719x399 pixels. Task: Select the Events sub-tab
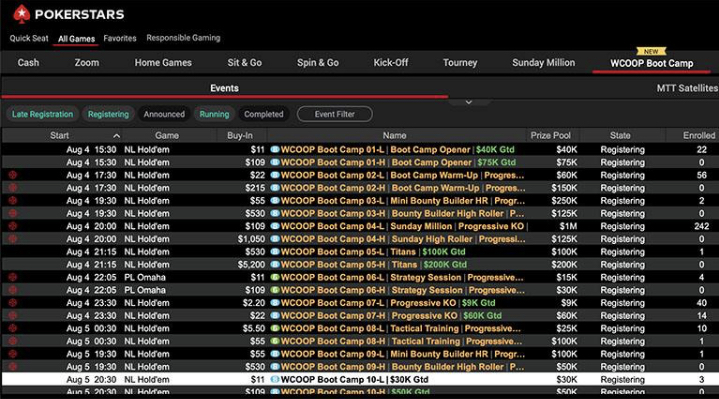click(224, 88)
